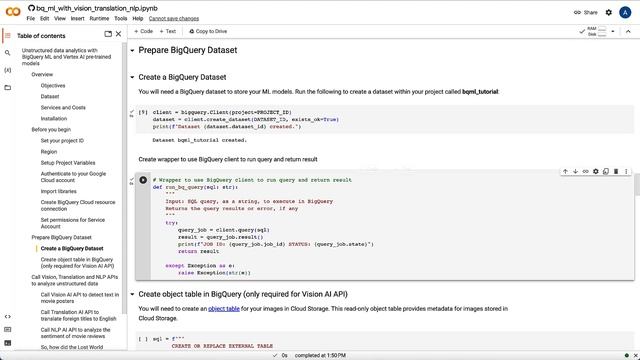Go to Call NLP AI API entry
640x360 pixels.
pyautogui.click(x=76, y=333)
